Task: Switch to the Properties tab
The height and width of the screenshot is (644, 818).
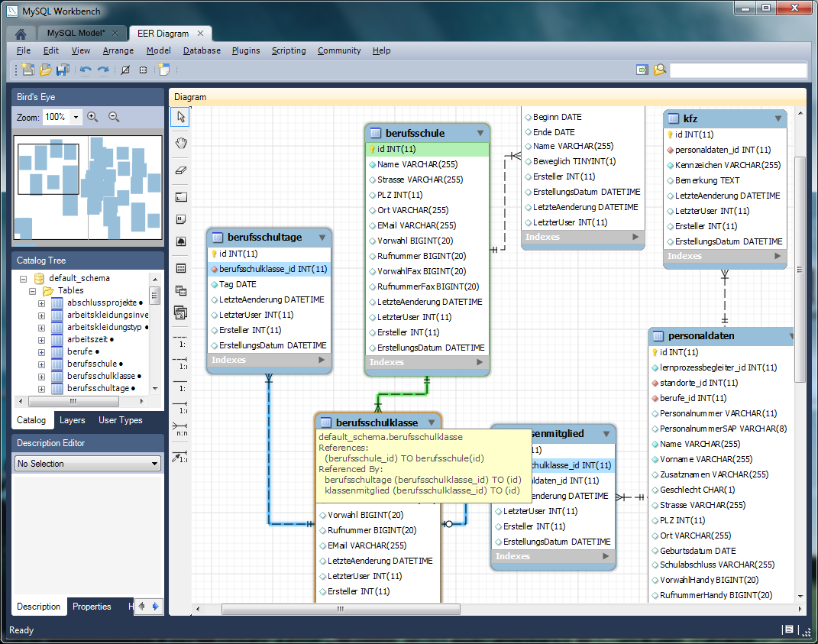Action: [92, 607]
